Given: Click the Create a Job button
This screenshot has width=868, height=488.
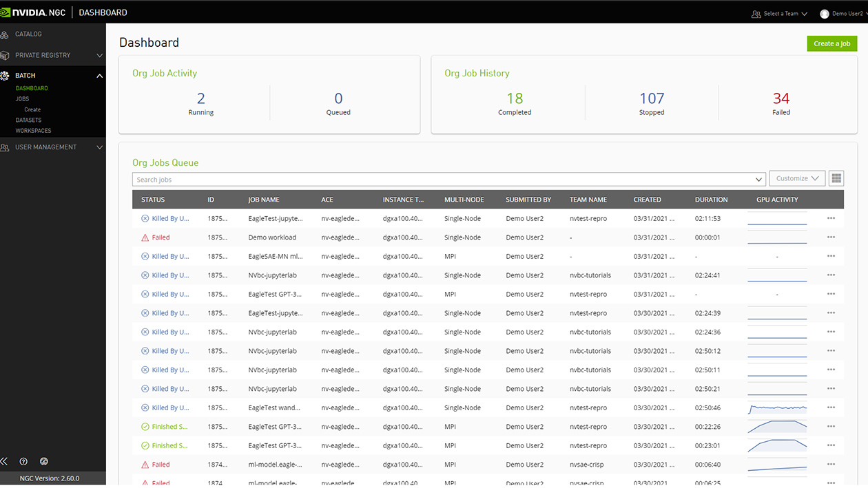Looking at the screenshot, I should (x=831, y=43).
